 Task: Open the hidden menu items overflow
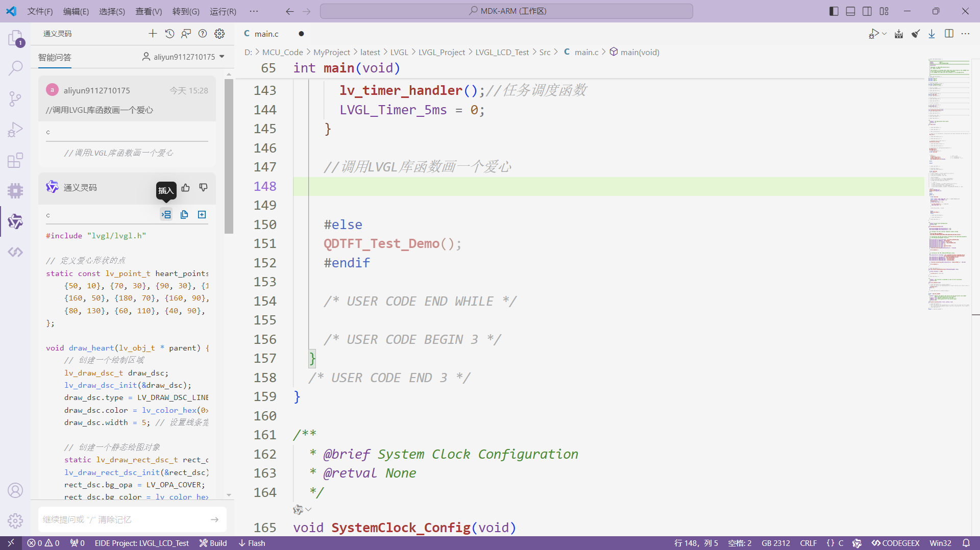click(254, 11)
